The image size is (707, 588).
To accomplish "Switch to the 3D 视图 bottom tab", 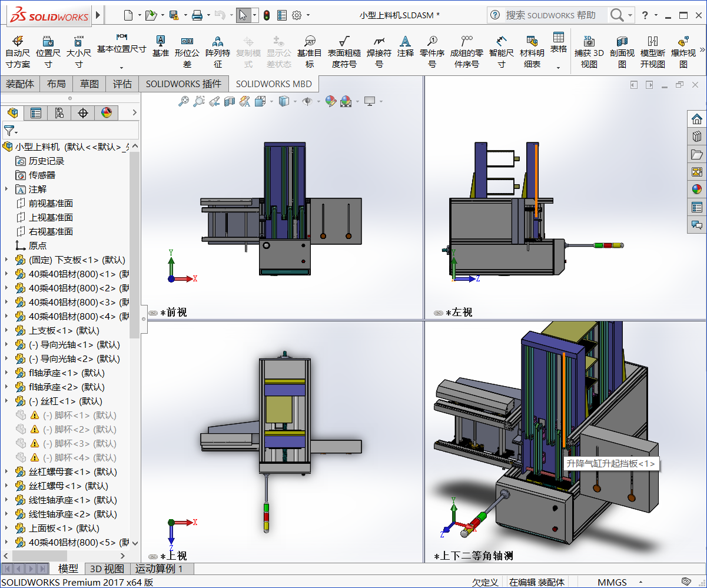I will tap(107, 569).
